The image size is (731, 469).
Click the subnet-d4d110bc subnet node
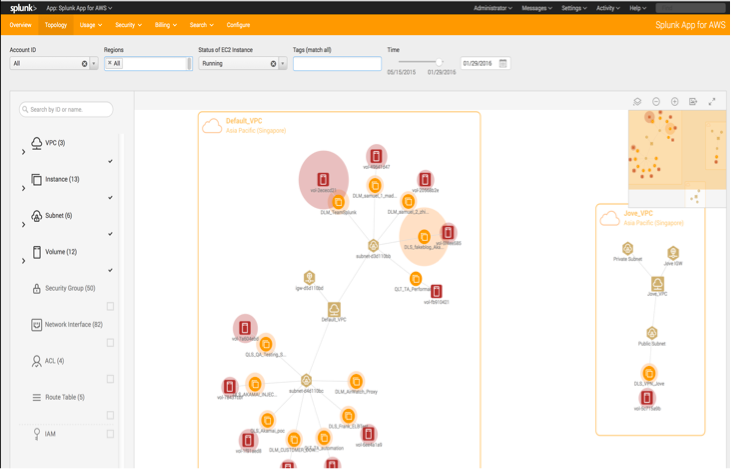click(x=306, y=380)
